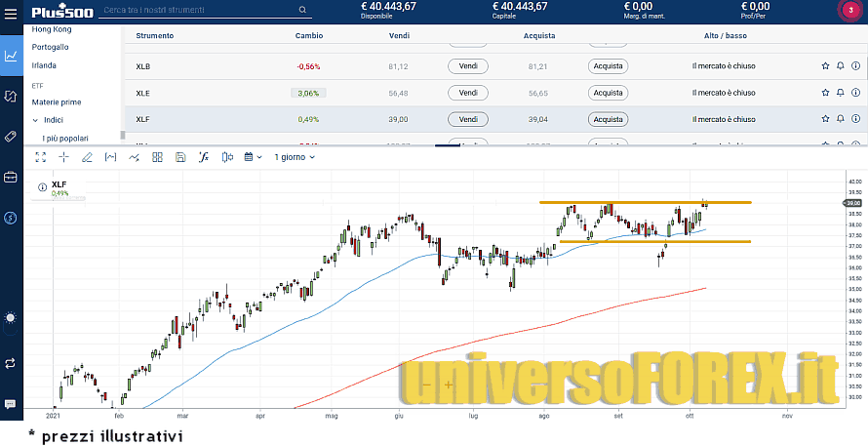
Task: Click the save chart icon
Action: [x=180, y=157]
